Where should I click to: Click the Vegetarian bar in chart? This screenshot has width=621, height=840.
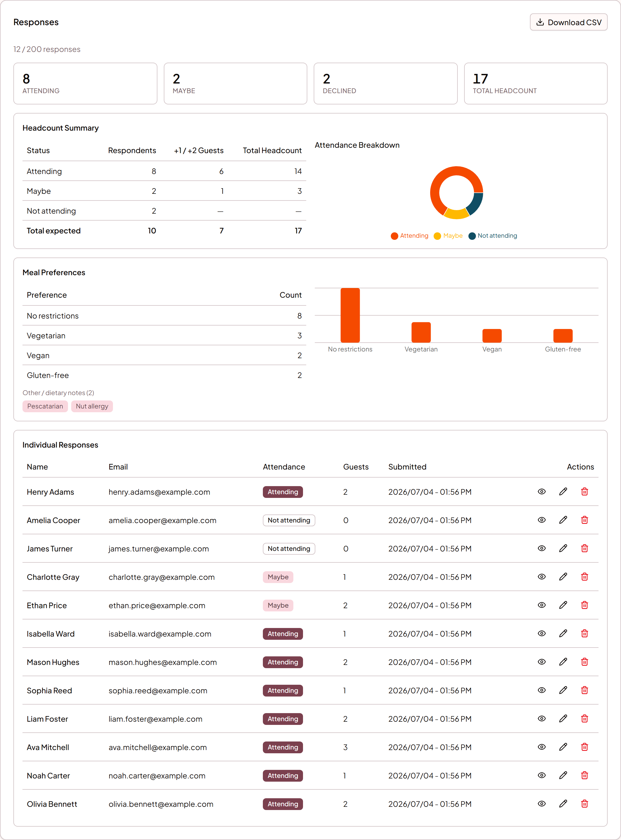tap(421, 332)
